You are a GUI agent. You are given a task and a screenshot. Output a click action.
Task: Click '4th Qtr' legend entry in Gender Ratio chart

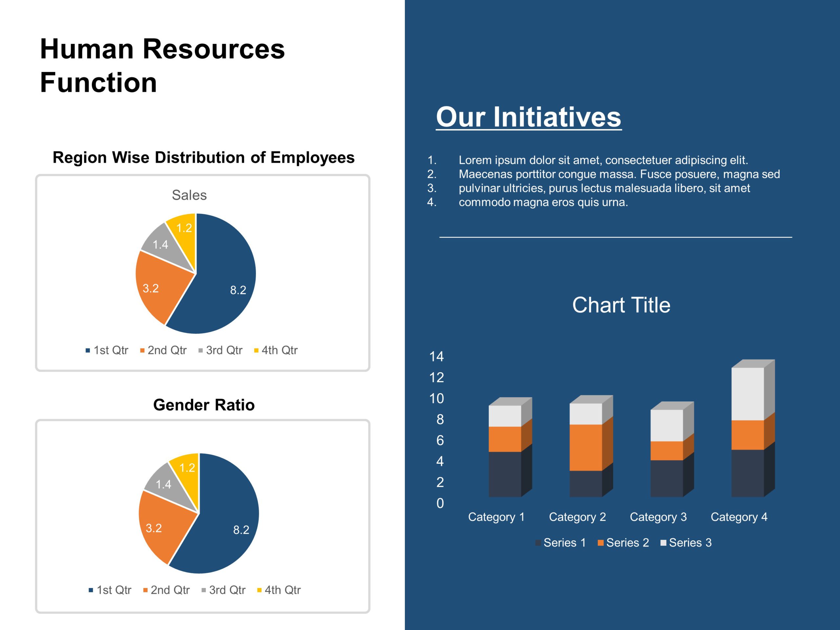(279, 590)
